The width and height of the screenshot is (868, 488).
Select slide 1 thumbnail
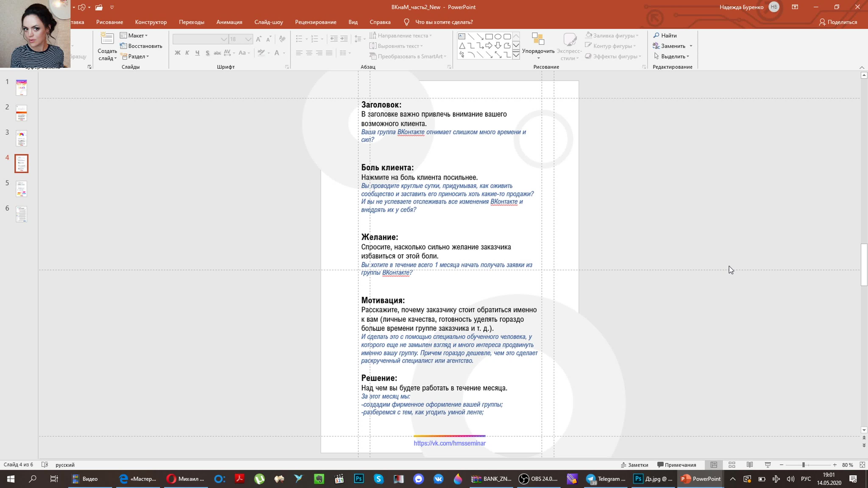click(21, 87)
